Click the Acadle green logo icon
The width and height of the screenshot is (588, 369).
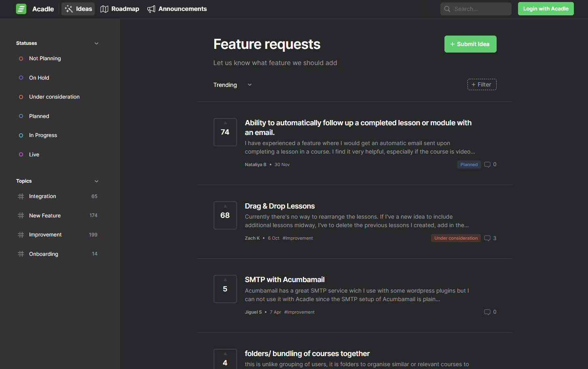click(x=21, y=9)
